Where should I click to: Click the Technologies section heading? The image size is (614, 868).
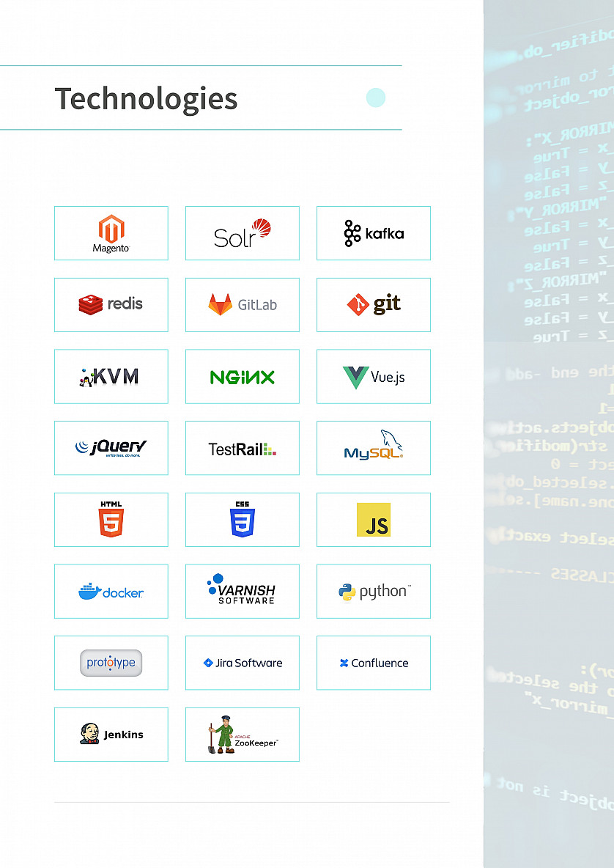146,100
